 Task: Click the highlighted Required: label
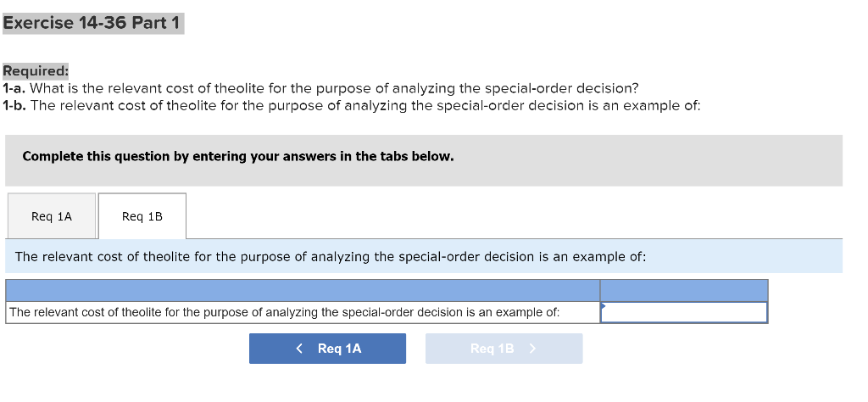tap(35, 71)
